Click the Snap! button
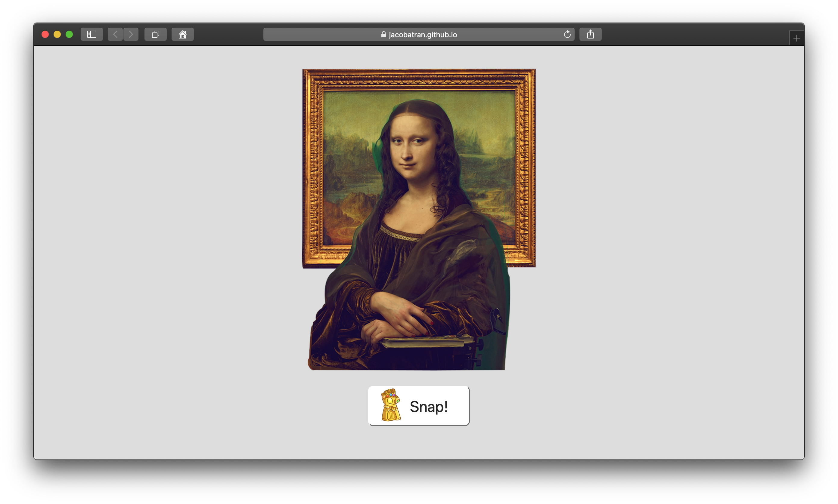Image resolution: width=838 pixels, height=504 pixels. tap(418, 405)
